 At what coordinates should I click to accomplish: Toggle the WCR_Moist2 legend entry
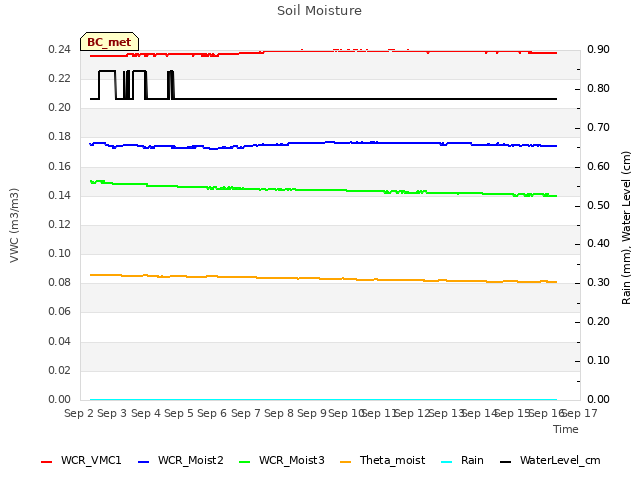(181, 460)
